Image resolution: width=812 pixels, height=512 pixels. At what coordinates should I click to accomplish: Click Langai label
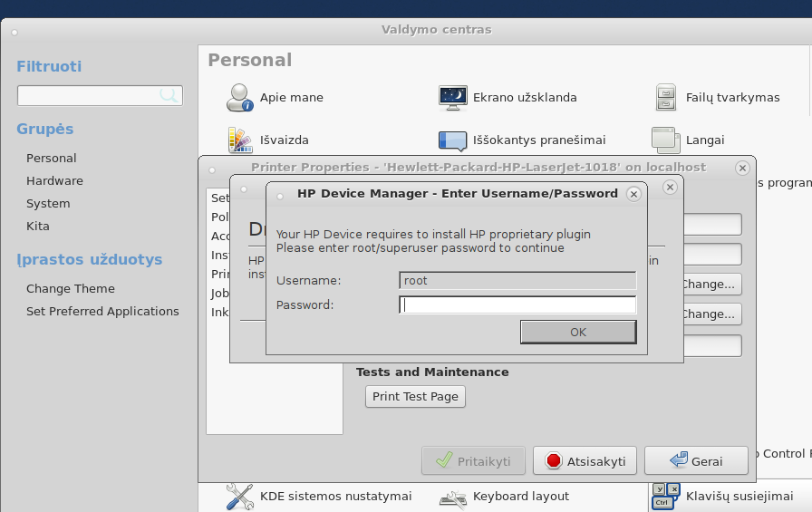pyautogui.click(x=705, y=140)
